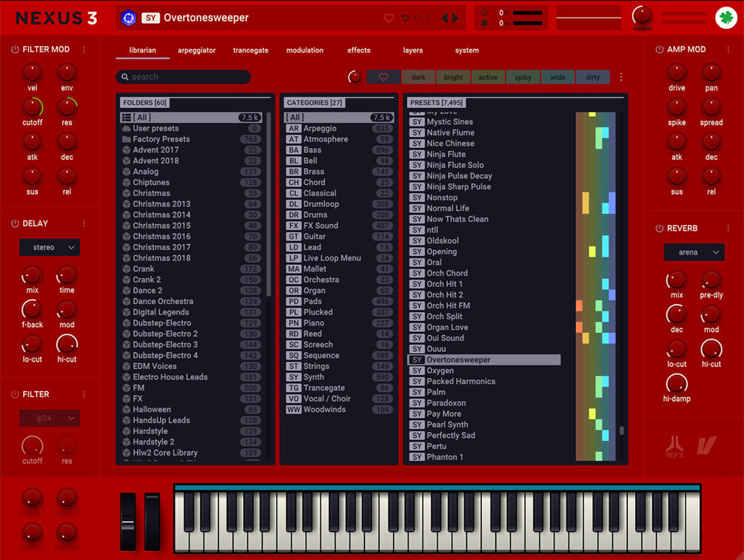744x560 pixels.
Task: Click the folders list scrollbar
Action: (x=269, y=204)
